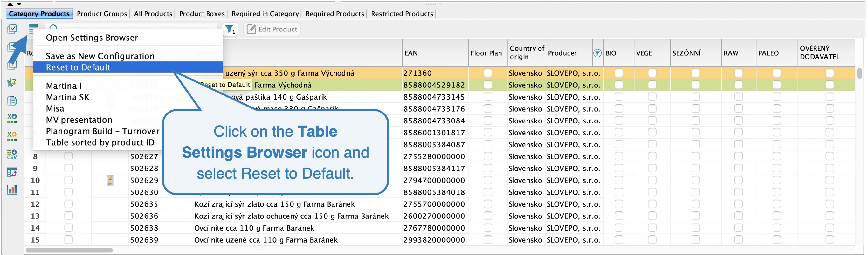
Task: Click the Table Settings Browser icon
Action: [33, 29]
